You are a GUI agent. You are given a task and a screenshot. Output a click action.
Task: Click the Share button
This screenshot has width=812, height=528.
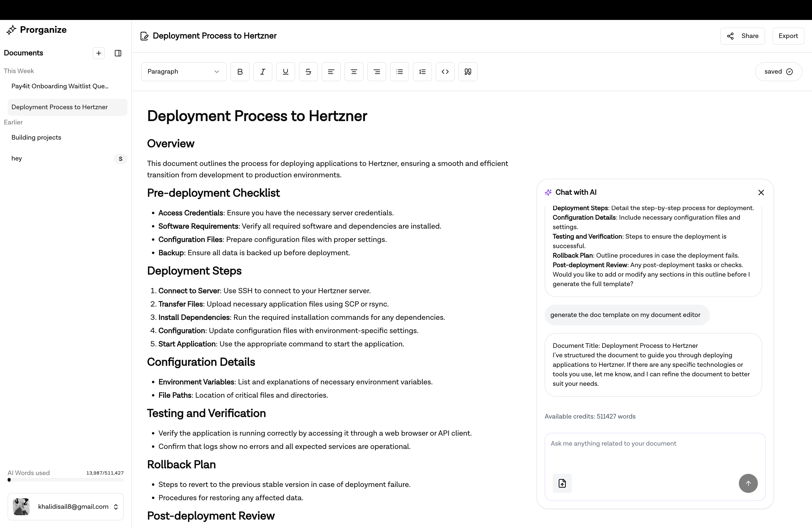[742, 36]
